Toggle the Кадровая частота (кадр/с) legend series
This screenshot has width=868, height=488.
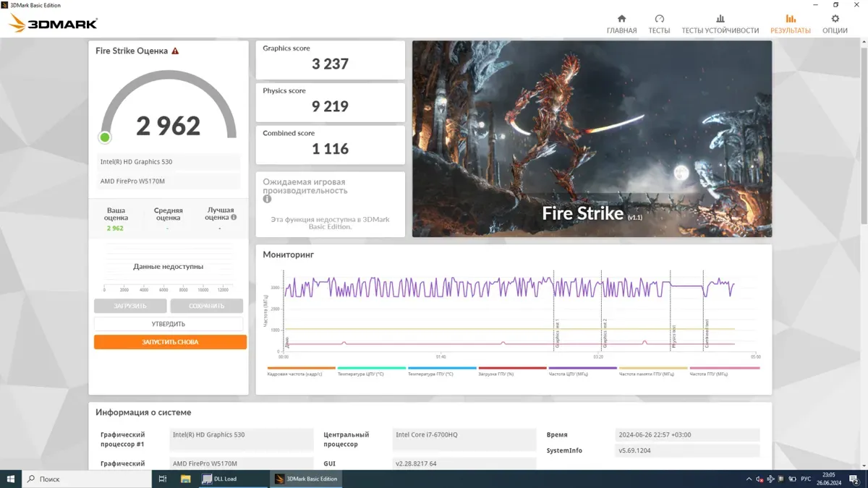tap(301, 371)
